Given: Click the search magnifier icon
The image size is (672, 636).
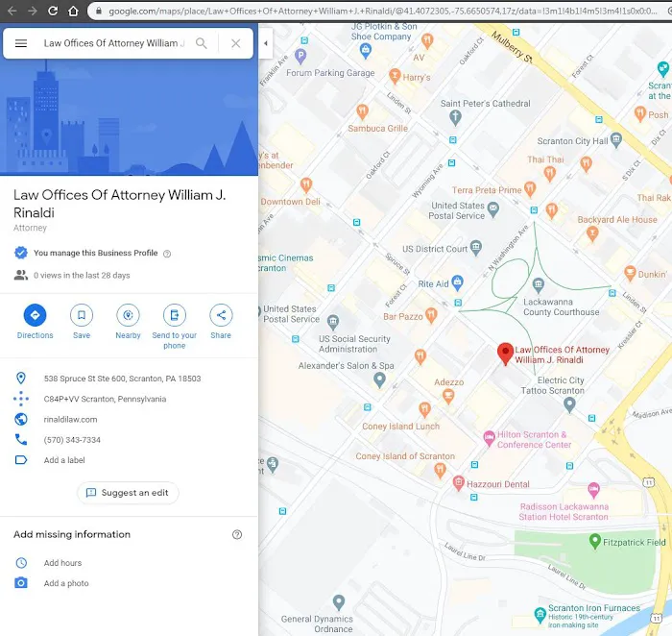Looking at the screenshot, I should [x=202, y=43].
